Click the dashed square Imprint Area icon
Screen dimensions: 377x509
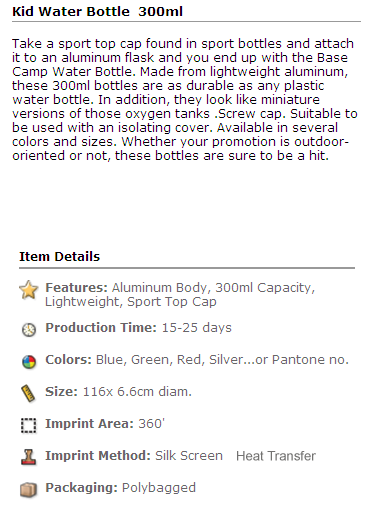click(29, 426)
